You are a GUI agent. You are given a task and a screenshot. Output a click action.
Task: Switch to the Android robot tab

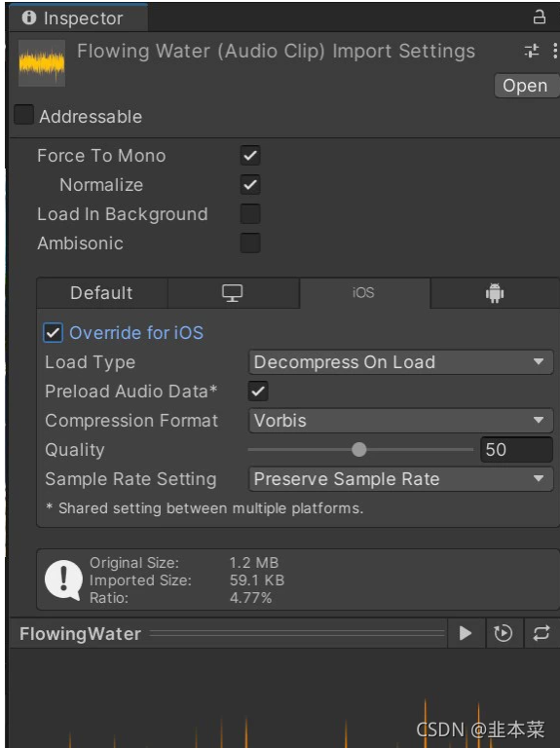click(x=495, y=293)
